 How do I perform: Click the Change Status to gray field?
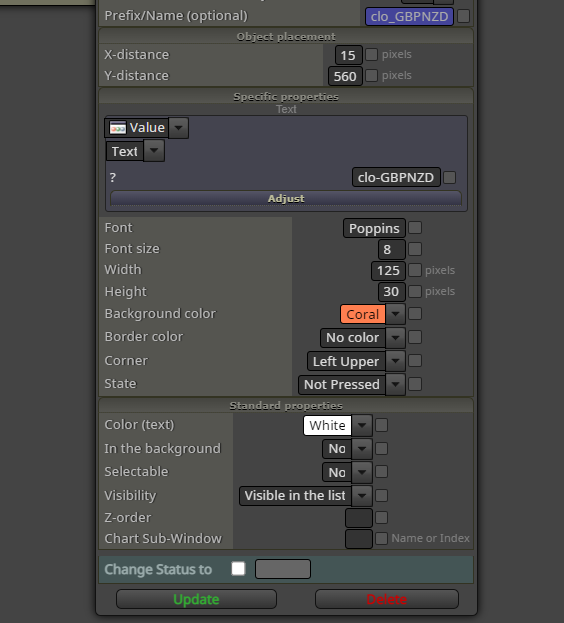click(283, 569)
